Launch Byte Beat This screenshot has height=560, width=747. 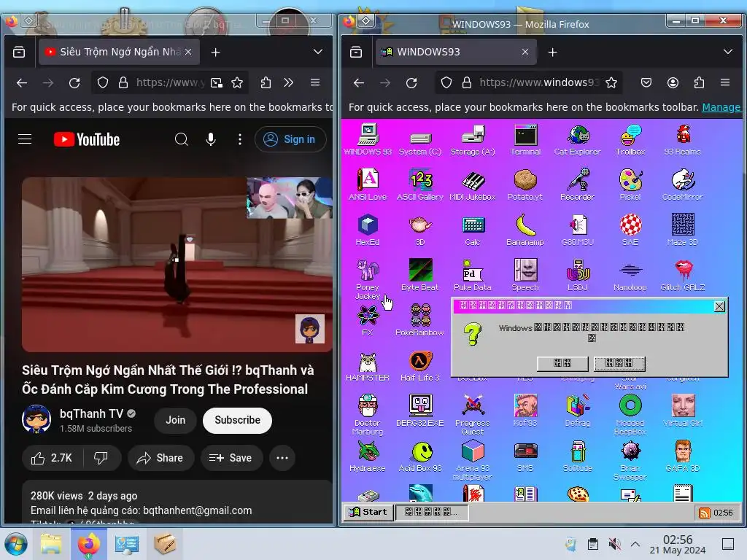(420, 275)
